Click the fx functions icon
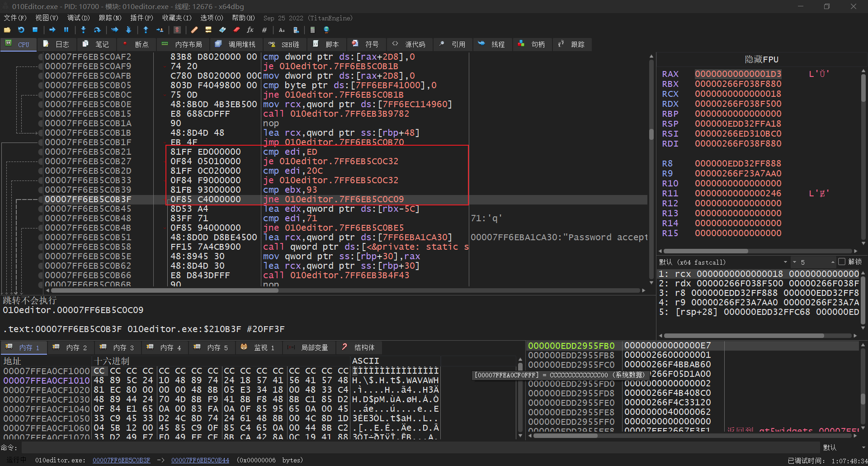Viewport: 868px width, 466px height. pyautogui.click(x=250, y=30)
